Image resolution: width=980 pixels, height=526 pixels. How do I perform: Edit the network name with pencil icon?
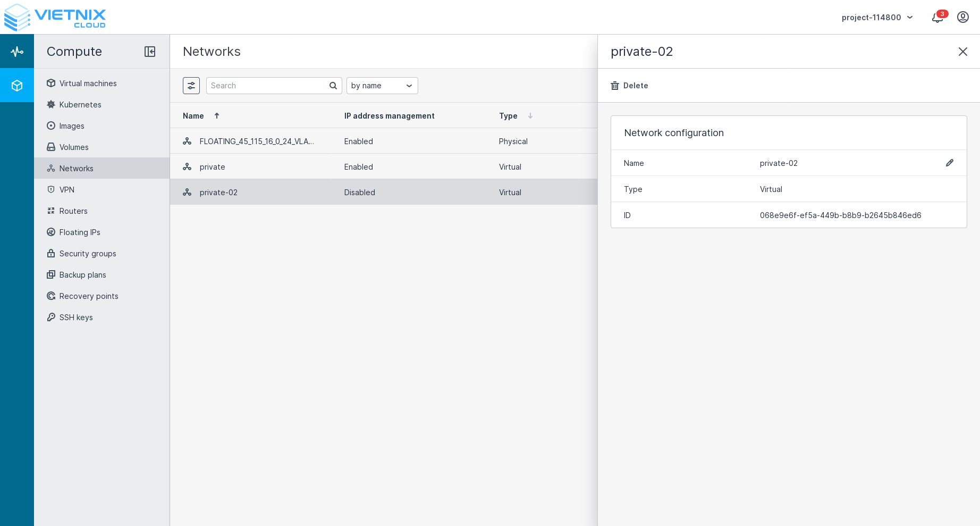pos(949,163)
